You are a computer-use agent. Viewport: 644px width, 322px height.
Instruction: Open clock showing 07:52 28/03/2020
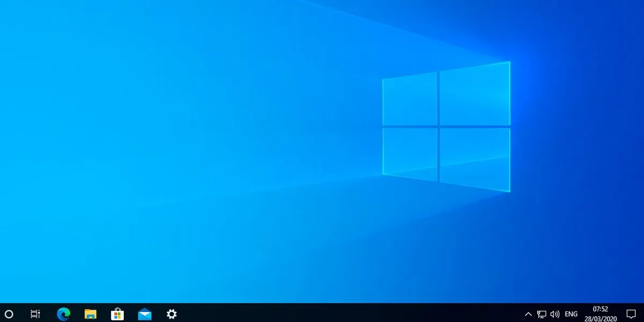pos(600,313)
